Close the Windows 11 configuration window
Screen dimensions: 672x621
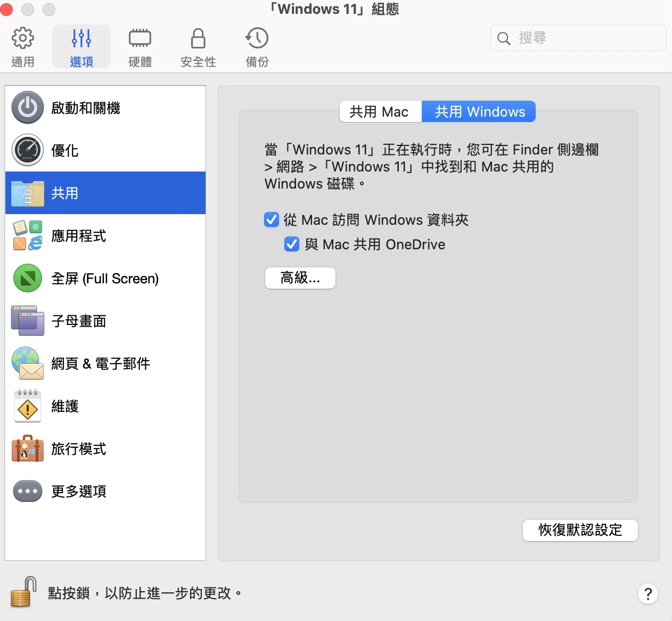pos(6,10)
